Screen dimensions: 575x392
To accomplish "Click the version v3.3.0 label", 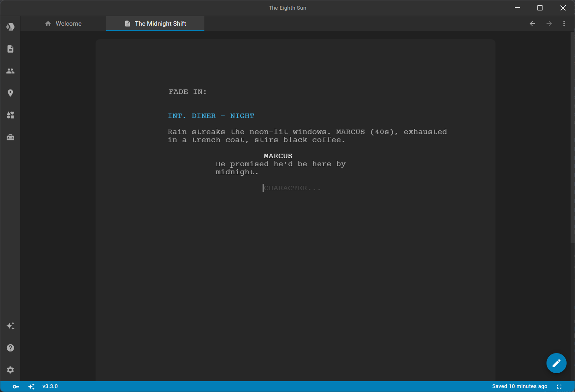I will tap(50, 386).
